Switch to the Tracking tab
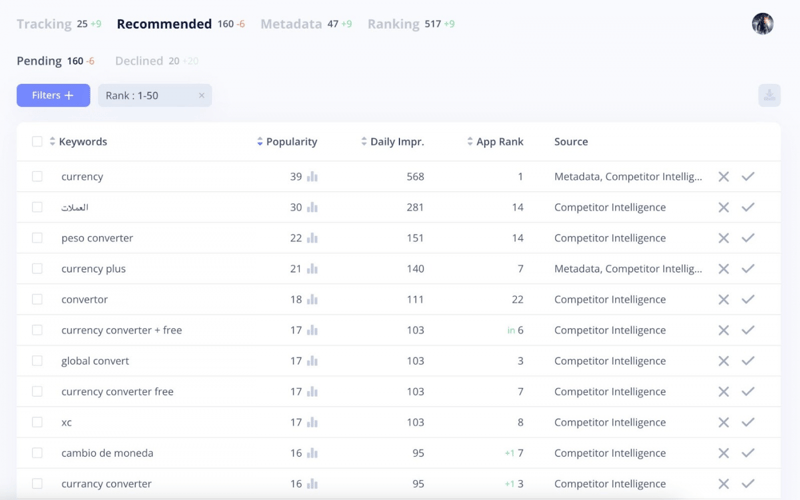Screen dimensions: 800x500 pyautogui.click(x=44, y=24)
